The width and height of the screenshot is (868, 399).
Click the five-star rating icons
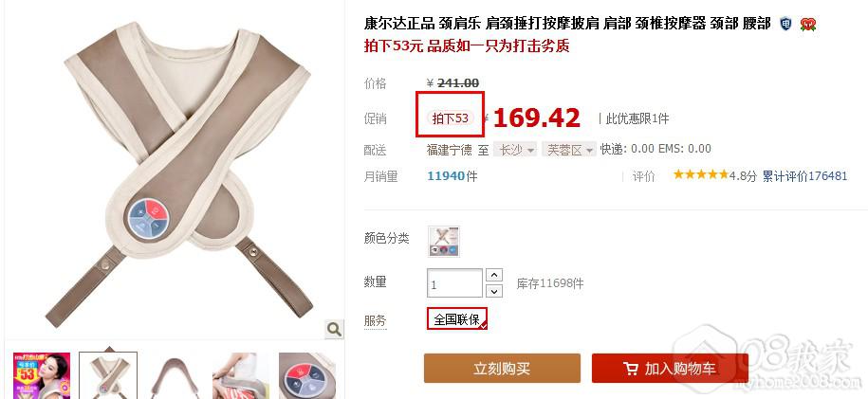pos(700,175)
